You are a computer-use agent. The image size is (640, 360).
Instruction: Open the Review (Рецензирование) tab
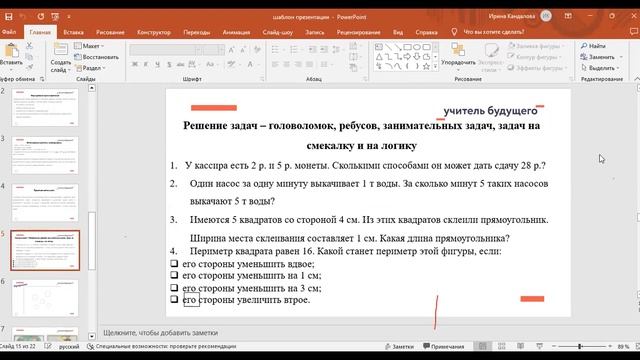(358, 32)
